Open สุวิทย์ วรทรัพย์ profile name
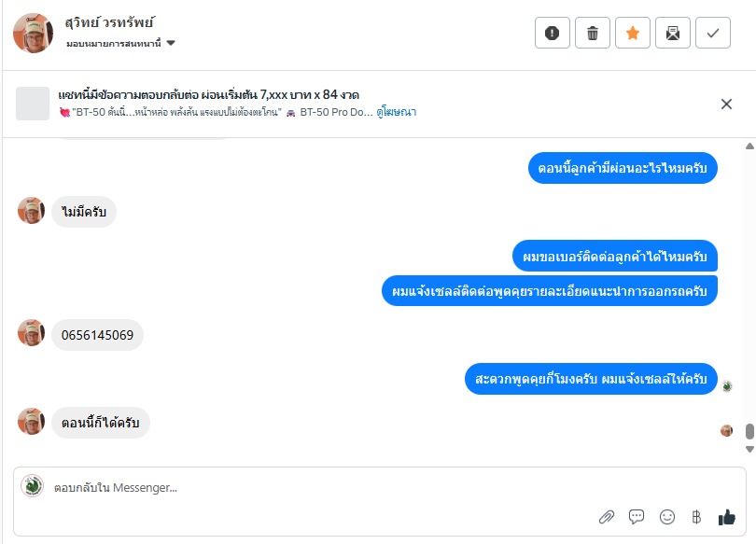756x544 pixels. click(110, 22)
